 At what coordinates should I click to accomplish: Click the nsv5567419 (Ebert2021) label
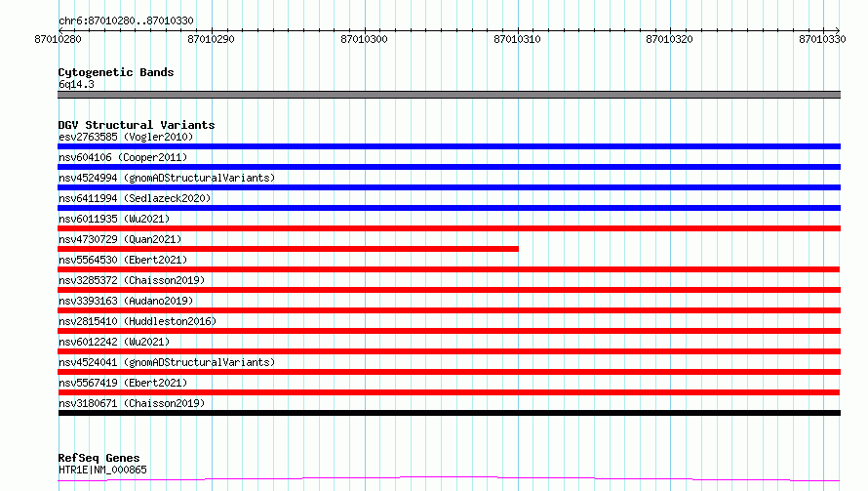[123, 383]
